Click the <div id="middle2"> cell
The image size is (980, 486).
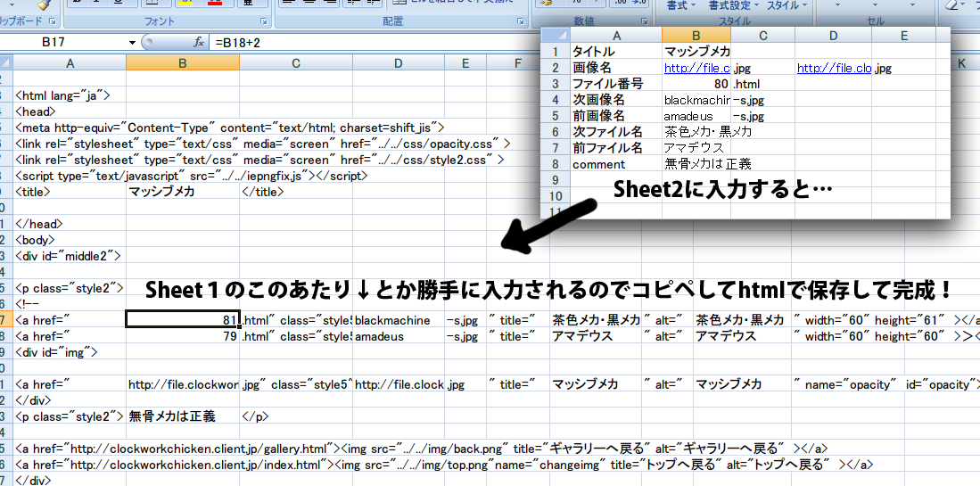(x=70, y=256)
